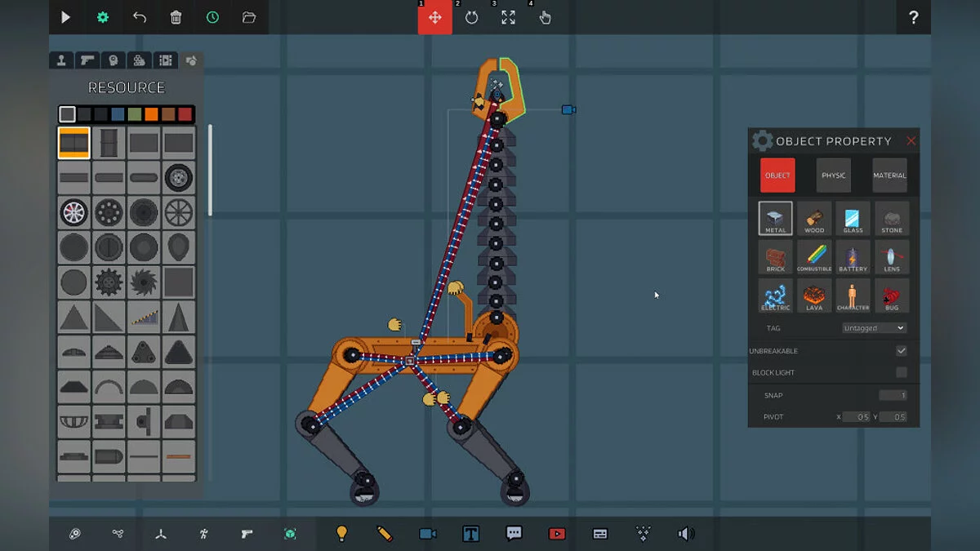
Task: Select the pencil drawing tool
Action: 384,533
